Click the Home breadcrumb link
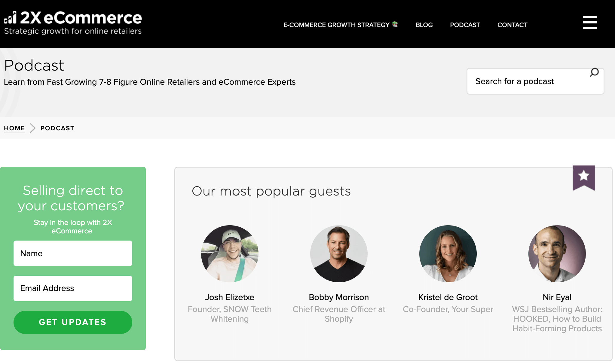615x364 pixels. (x=14, y=128)
